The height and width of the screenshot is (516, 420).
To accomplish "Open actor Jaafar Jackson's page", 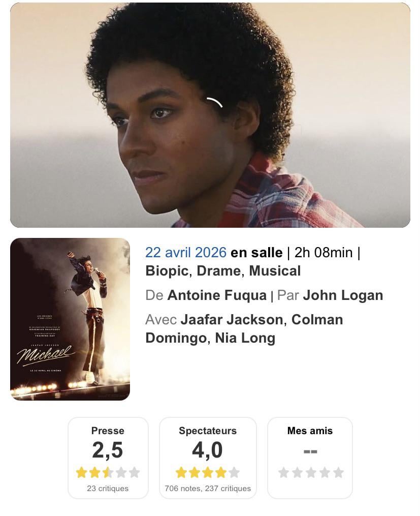I will point(232,320).
